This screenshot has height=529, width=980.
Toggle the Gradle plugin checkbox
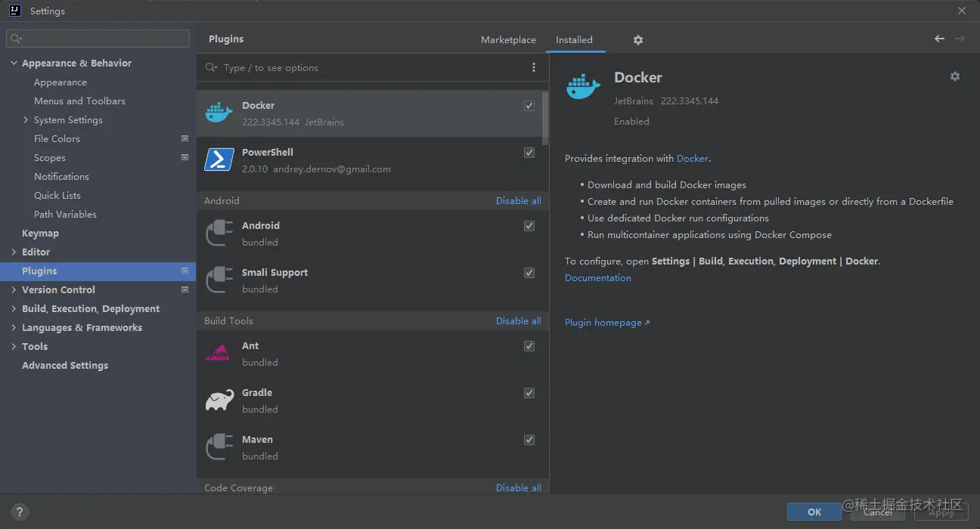click(529, 393)
